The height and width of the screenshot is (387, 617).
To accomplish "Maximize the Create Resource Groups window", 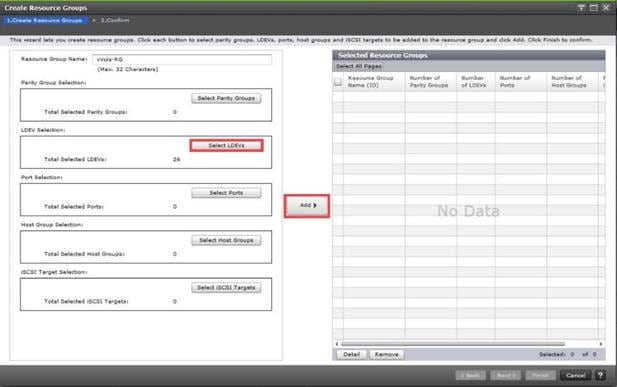I will [593, 8].
